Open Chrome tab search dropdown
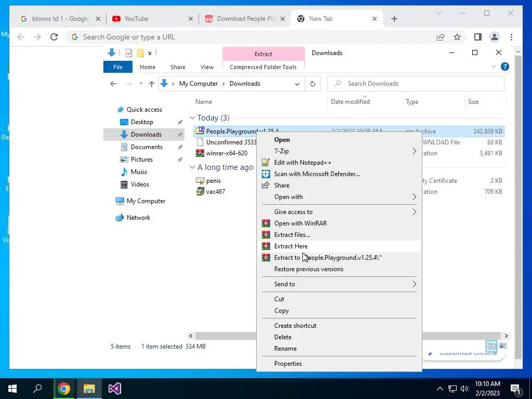This screenshot has width=532, height=399. tap(438, 13)
